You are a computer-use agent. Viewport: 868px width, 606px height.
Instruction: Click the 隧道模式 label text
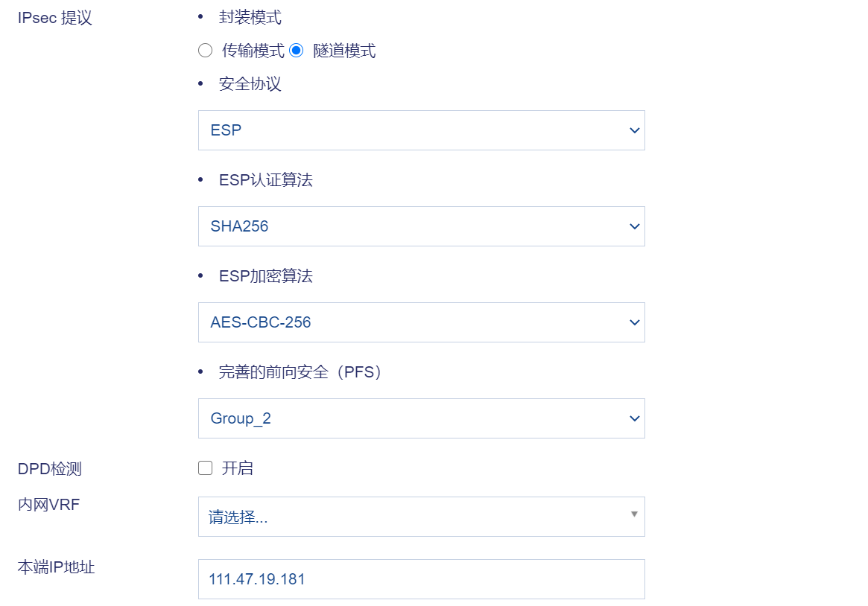point(344,51)
